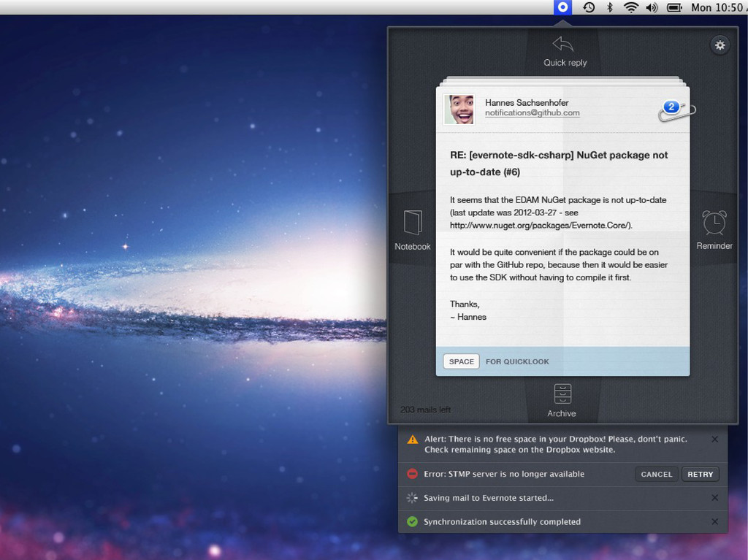748x560 pixels.
Task: Retry the STMP server connection
Action: click(701, 474)
